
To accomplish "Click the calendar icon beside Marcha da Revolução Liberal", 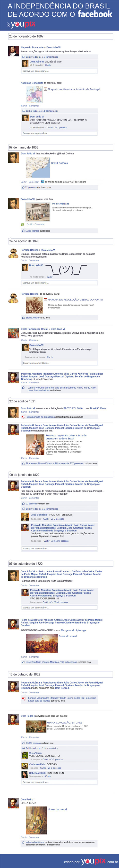I will tap(45, 300).
